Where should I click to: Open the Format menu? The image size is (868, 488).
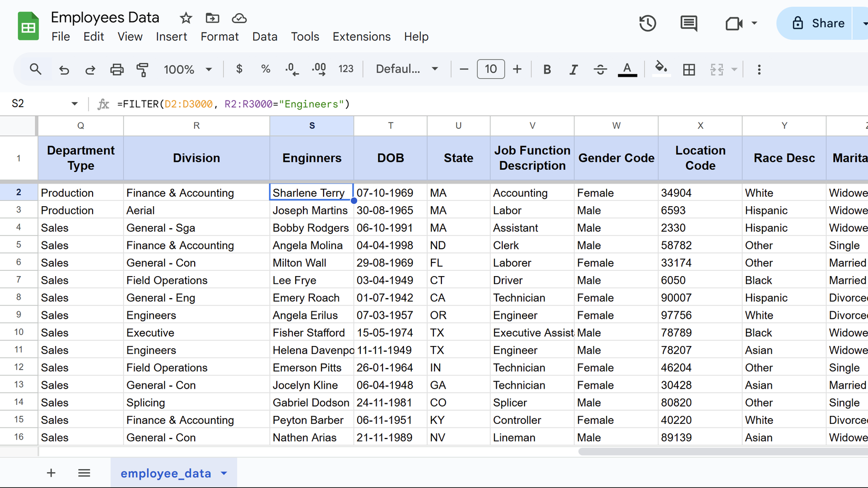(219, 36)
